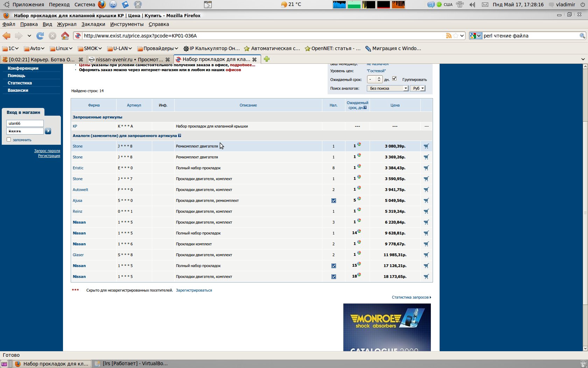Click the RSS feed icon in address bar
This screenshot has width=588, height=368.
[x=448, y=36]
